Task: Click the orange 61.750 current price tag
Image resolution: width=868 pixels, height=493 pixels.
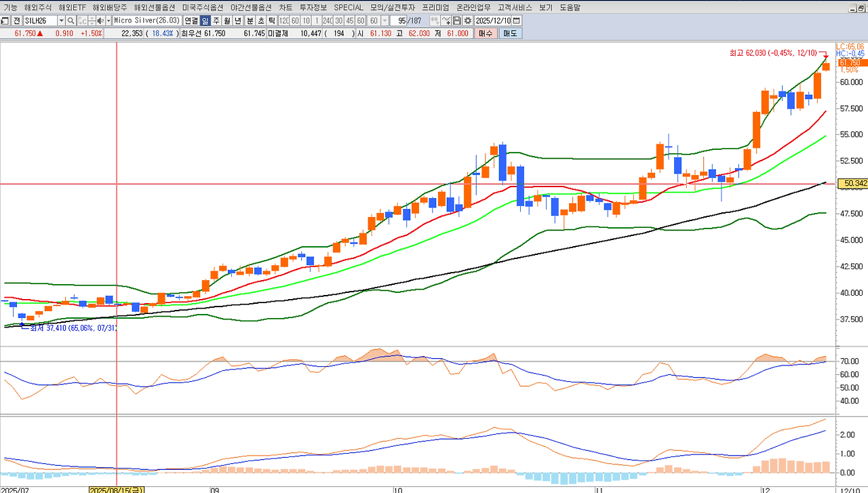Action: [852, 62]
